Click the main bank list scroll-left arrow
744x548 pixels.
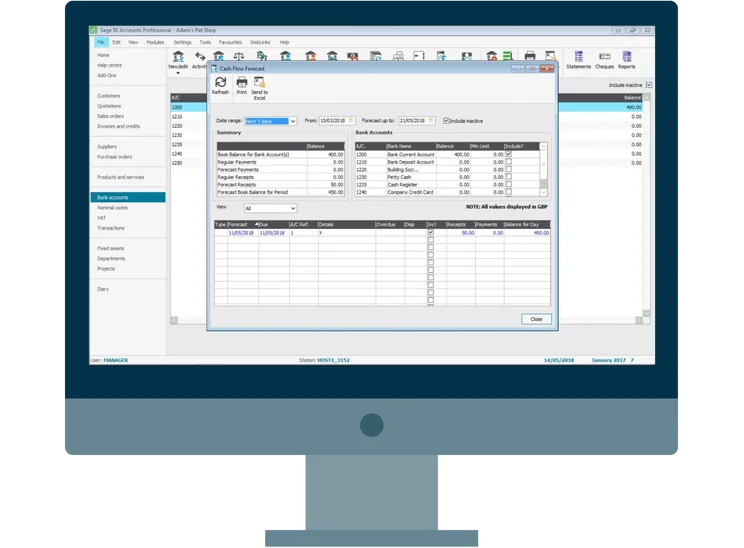(x=174, y=321)
